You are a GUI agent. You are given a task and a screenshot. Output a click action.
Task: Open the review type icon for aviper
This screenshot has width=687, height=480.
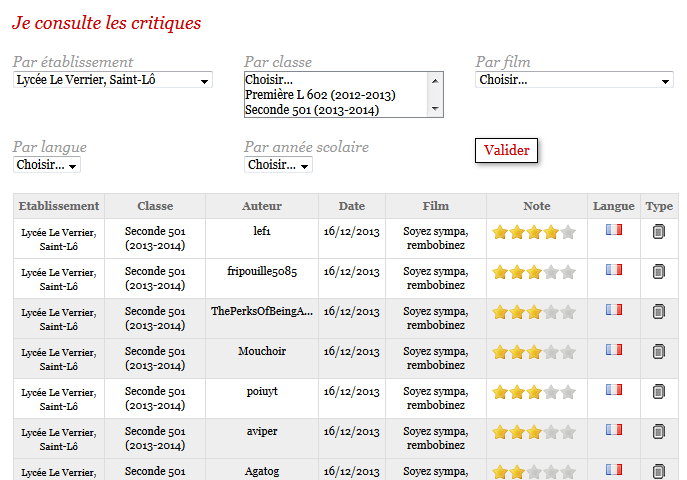[659, 431]
